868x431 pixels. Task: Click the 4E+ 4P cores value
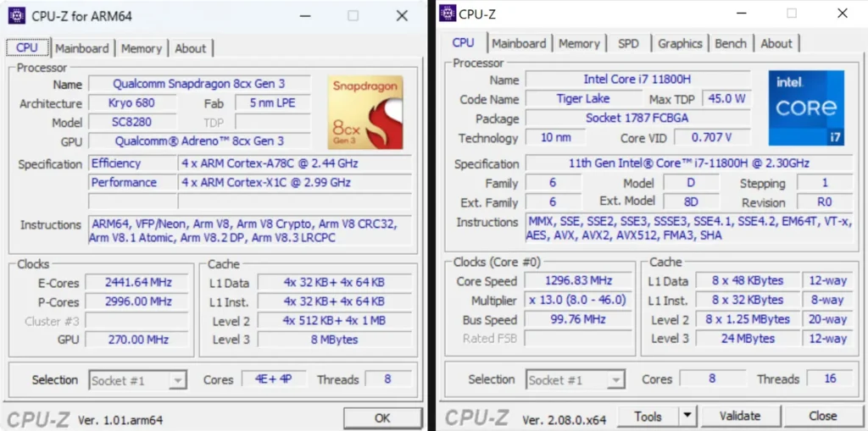tap(274, 379)
